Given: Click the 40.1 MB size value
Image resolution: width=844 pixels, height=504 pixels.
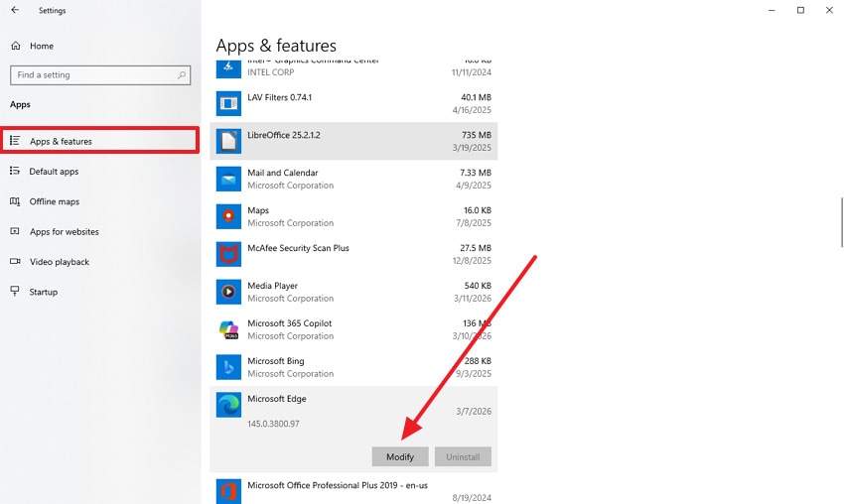Looking at the screenshot, I should [x=476, y=97].
